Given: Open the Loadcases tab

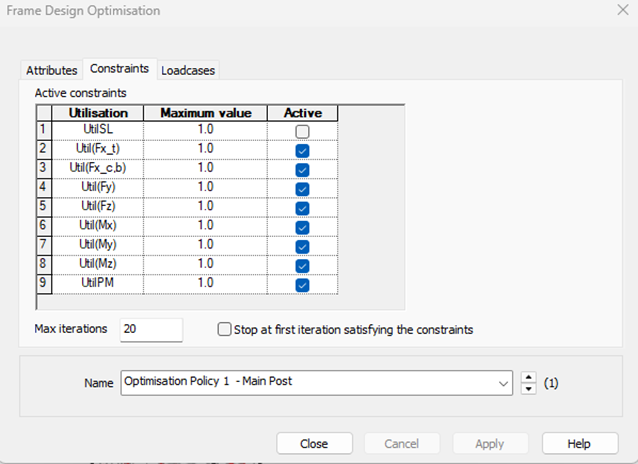Looking at the screenshot, I should 188,70.
